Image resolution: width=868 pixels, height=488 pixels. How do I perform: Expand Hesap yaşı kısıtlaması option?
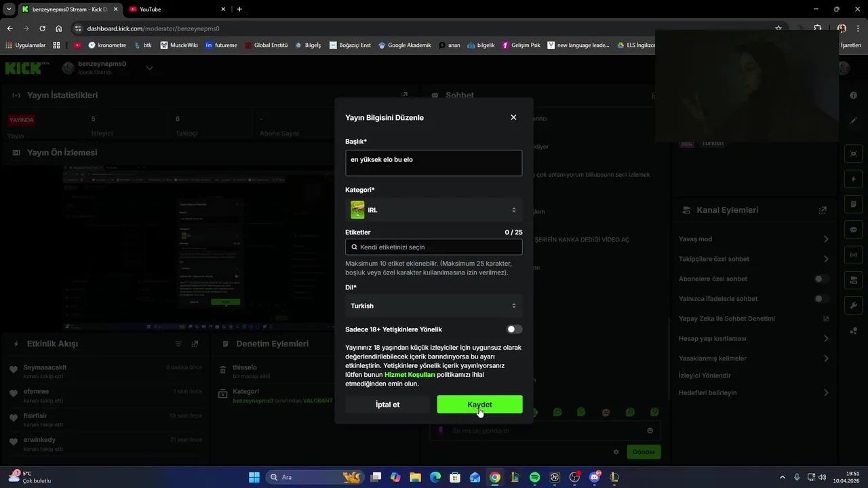826,338
